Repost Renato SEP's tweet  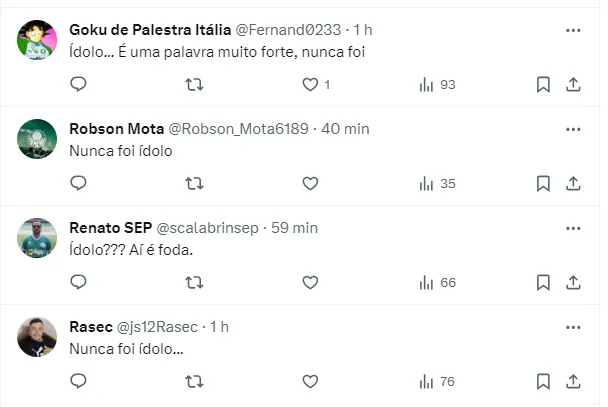pos(195,283)
